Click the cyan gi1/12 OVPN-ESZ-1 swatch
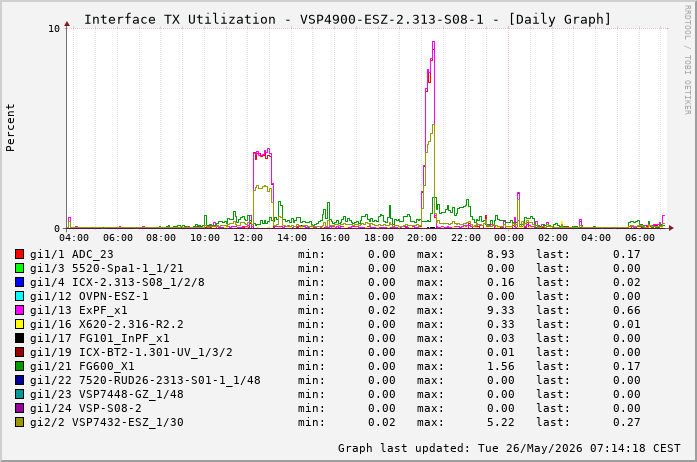Screen dimensions: 697x462 (x=19, y=296)
